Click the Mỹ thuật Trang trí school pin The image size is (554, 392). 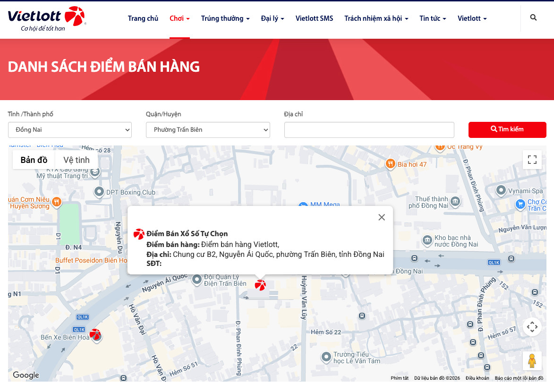[94, 172]
